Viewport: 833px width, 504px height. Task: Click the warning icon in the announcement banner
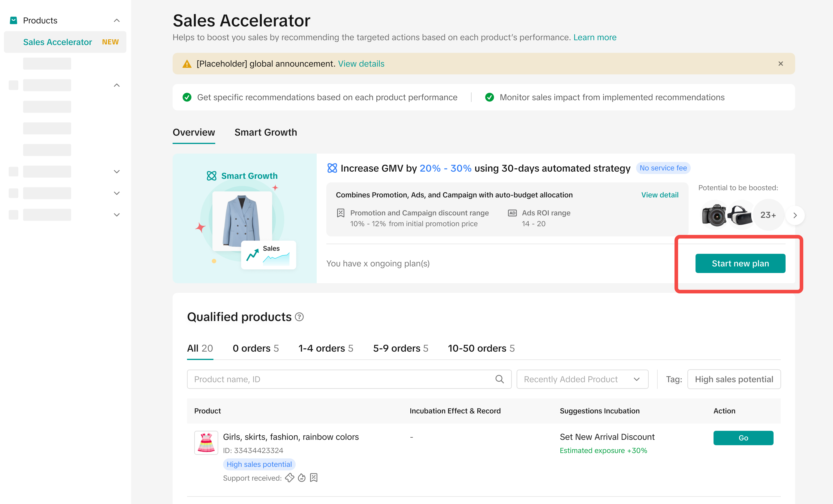187,64
